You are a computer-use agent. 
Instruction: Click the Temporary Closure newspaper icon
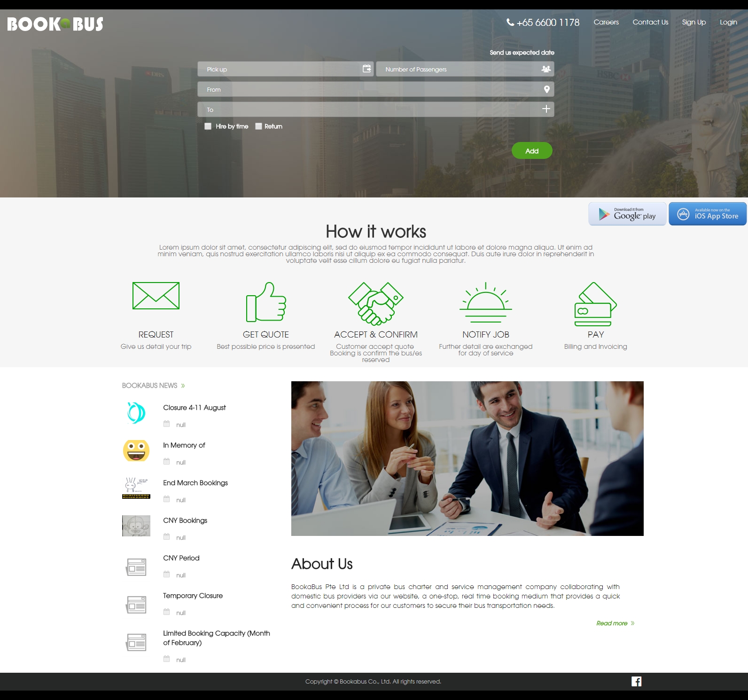point(136,605)
